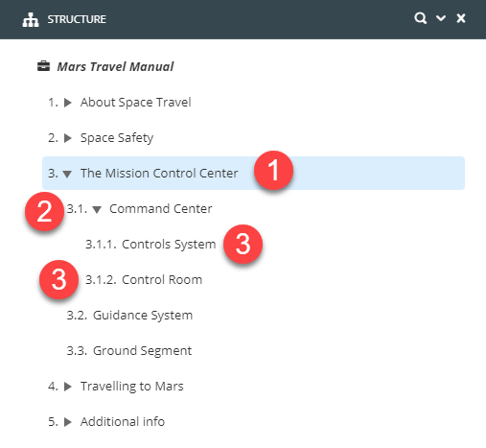Click the chevron-down icon in header
The image size is (486, 448).
pos(441,18)
